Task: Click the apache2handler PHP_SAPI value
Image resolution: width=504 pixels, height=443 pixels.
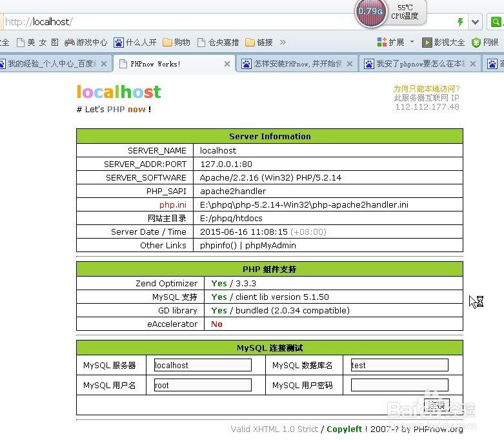Action: pyautogui.click(x=233, y=191)
